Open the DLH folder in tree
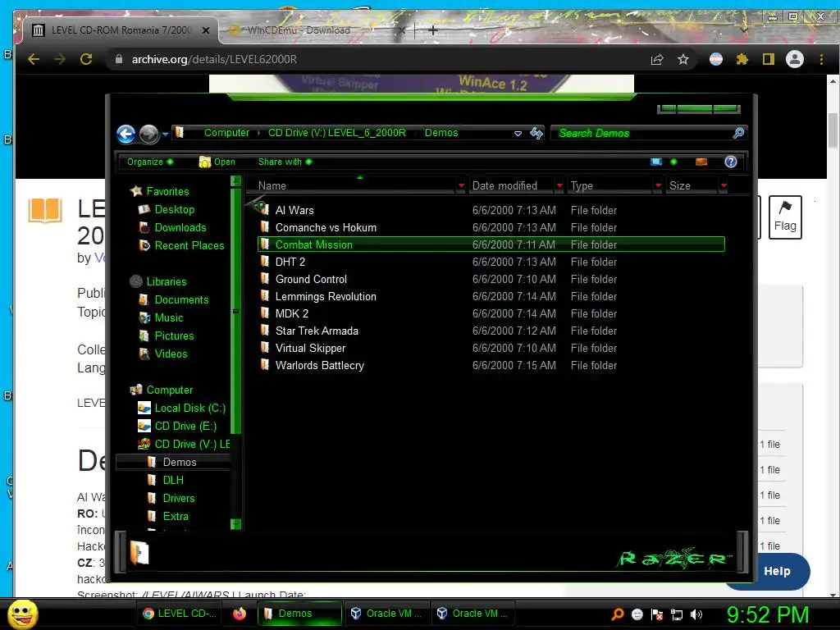 (x=173, y=480)
